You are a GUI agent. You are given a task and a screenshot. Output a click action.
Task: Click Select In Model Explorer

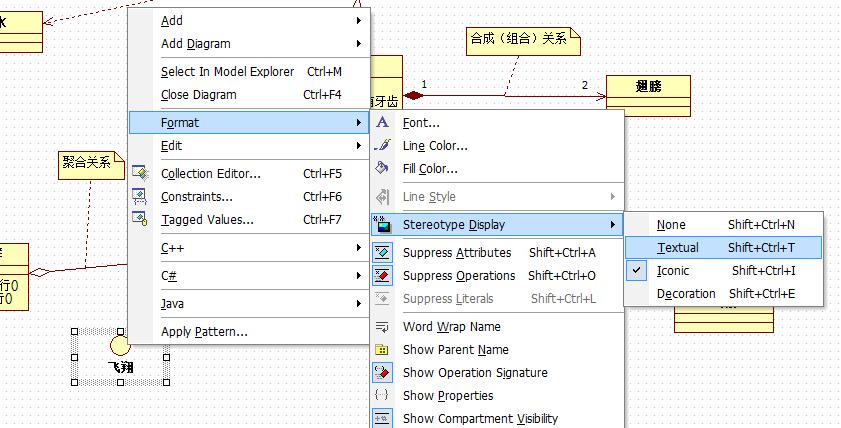point(249,71)
